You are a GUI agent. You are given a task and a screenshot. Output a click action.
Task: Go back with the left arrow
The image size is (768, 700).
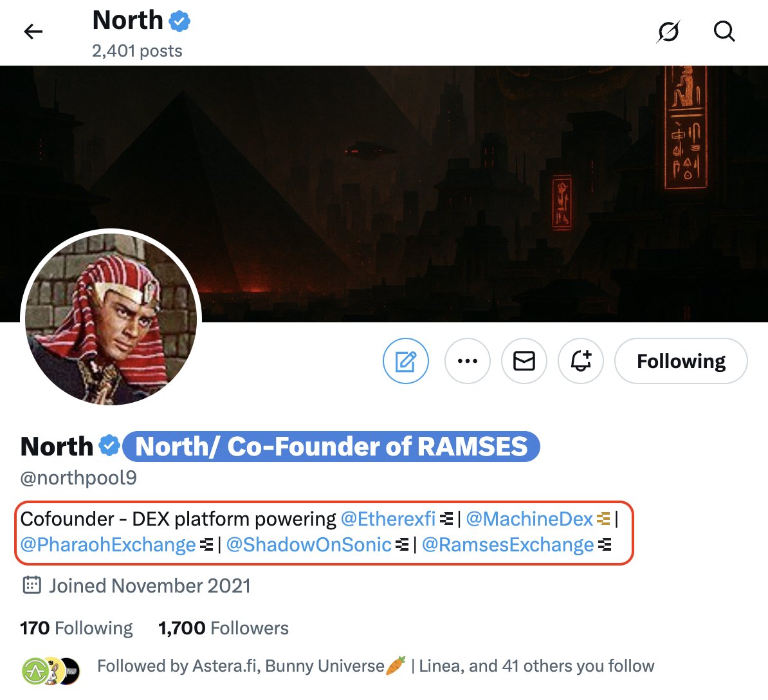(x=33, y=32)
